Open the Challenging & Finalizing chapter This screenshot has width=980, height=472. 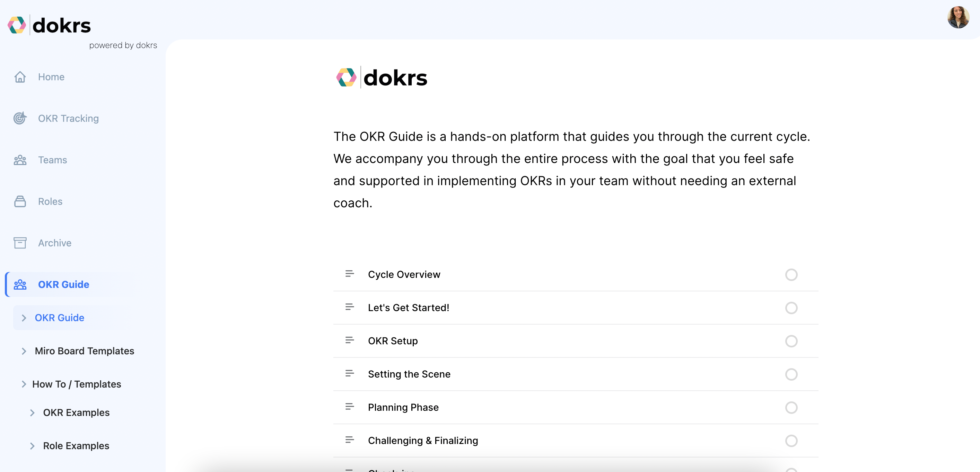(423, 441)
